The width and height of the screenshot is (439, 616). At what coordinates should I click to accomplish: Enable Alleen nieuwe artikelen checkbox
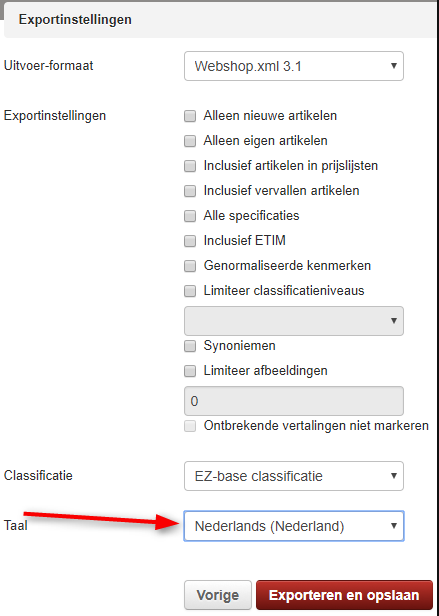pyautogui.click(x=190, y=116)
